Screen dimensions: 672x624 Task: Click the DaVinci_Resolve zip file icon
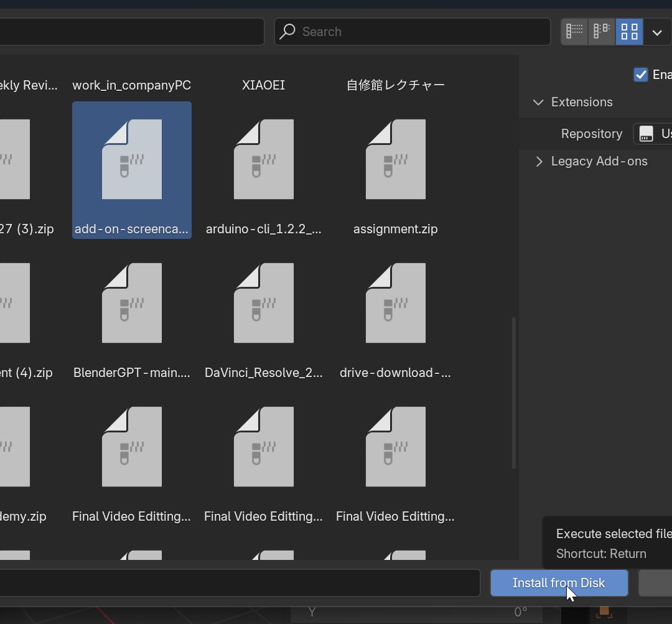click(x=263, y=303)
